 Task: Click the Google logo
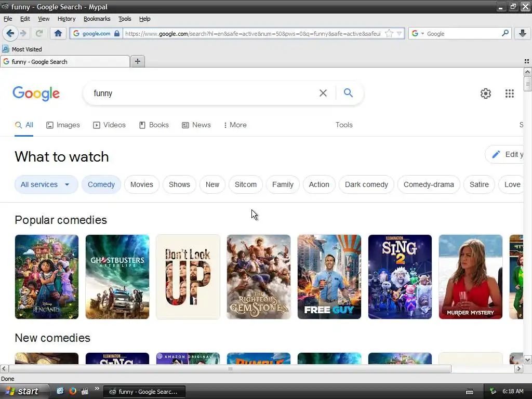coord(36,94)
